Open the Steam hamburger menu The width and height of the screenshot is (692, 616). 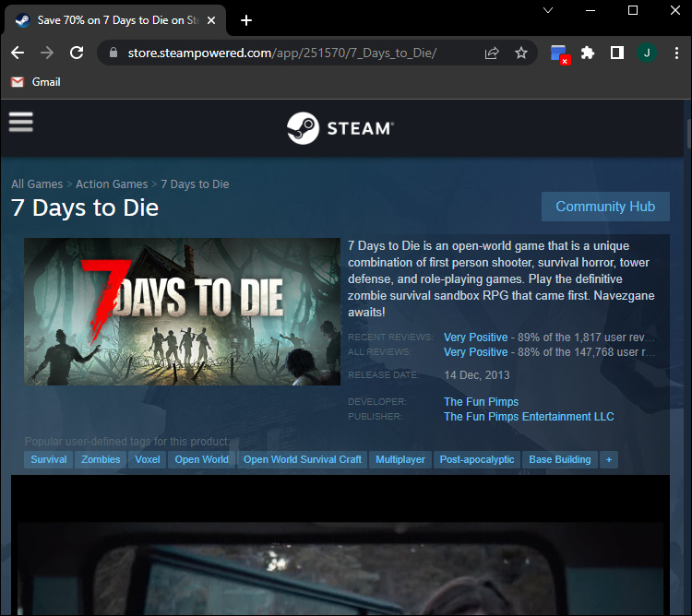coord(20,122)
